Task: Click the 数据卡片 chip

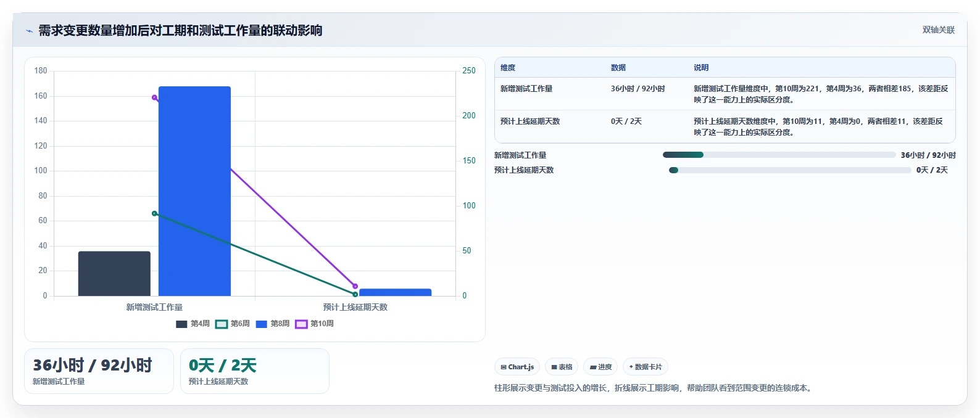Action: 646,367
